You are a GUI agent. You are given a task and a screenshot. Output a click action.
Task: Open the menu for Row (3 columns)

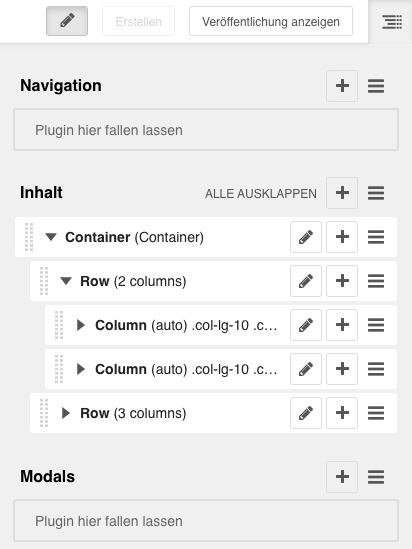point(376,413)
